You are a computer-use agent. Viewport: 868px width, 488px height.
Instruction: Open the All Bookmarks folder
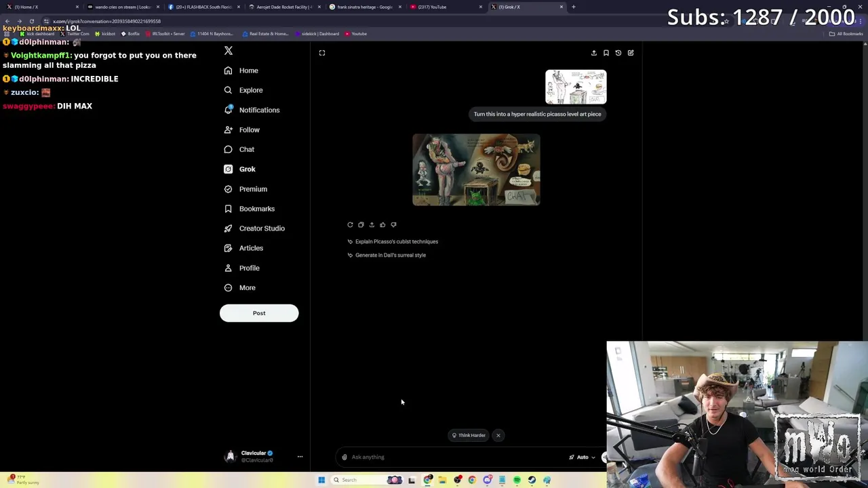click(846, 34)
